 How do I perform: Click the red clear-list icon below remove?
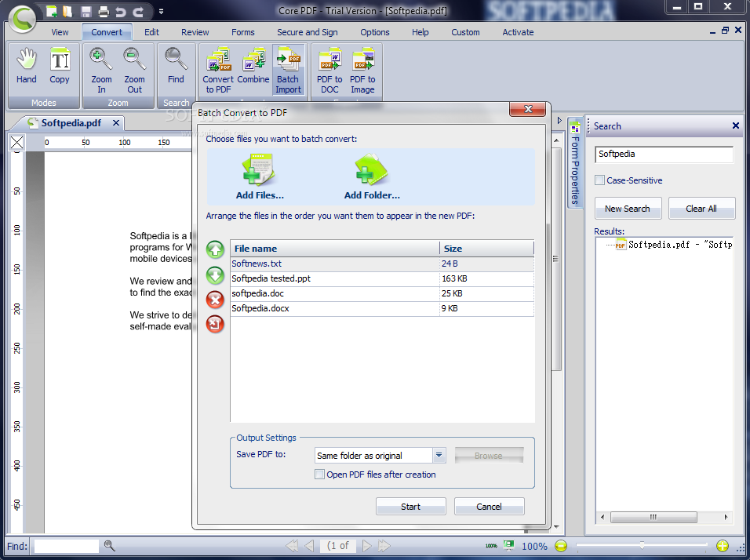pyautogui.click(x=215, y=324)
